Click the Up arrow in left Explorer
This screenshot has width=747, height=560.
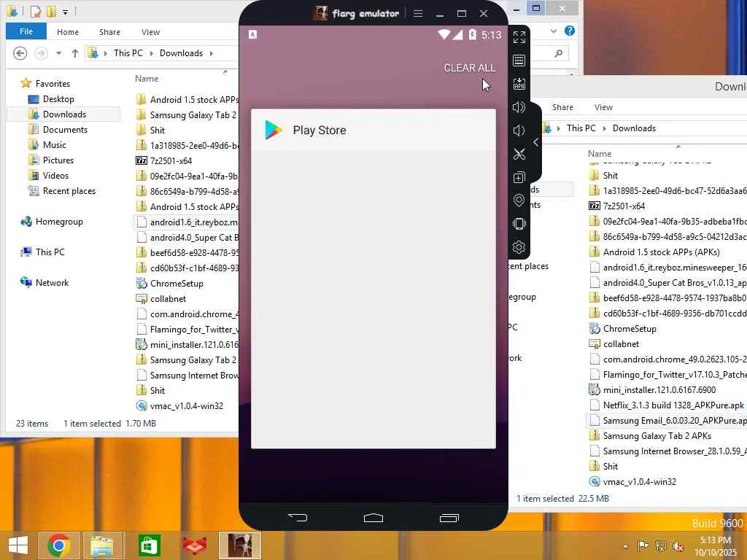75,52
